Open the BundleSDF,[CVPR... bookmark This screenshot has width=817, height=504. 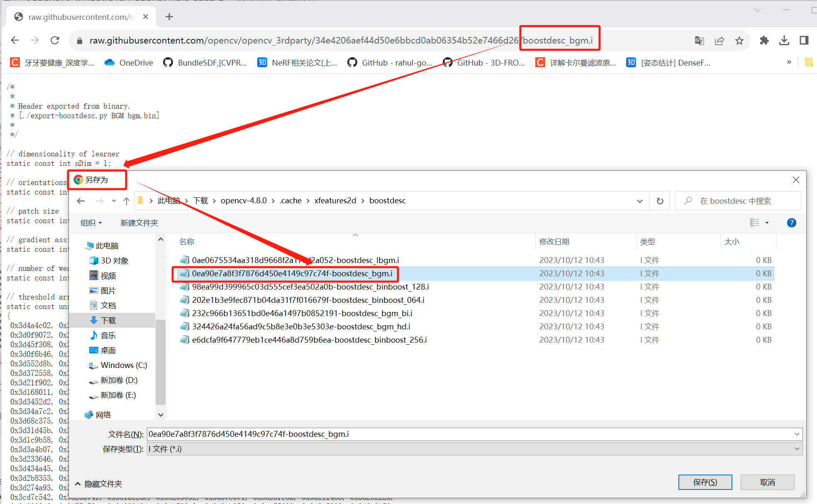(x=205, y=63)
